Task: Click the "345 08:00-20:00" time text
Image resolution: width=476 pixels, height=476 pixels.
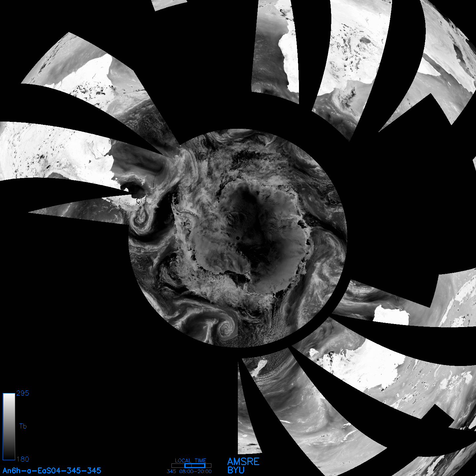Action: click(x=189, y=471)
